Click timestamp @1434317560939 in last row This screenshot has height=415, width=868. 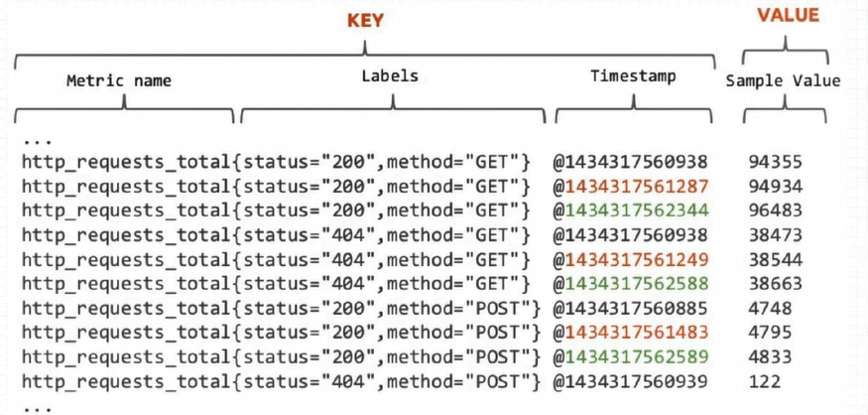631,381
